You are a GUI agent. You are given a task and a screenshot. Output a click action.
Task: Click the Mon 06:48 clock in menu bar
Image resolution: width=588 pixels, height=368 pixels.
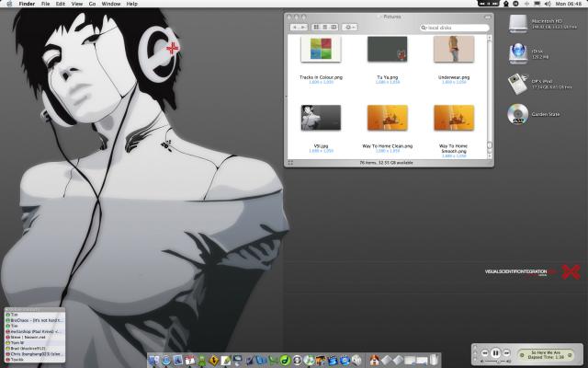point(569,4)
